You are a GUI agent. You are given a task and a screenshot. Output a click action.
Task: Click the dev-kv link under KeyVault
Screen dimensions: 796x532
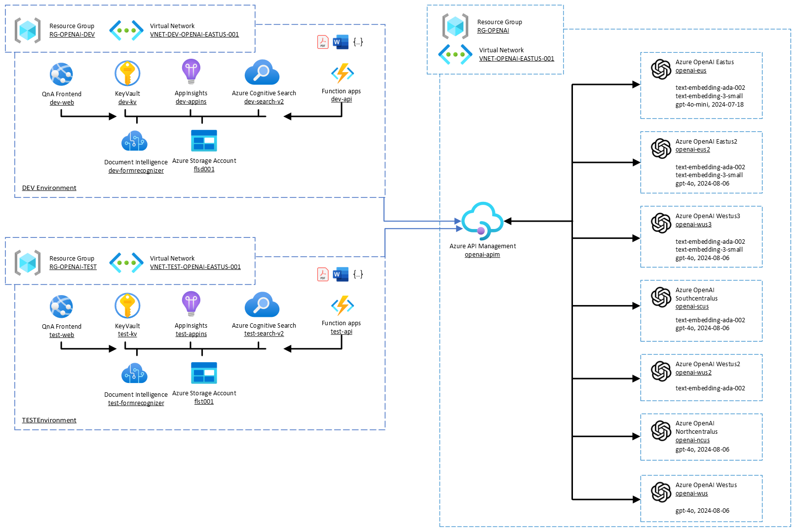pos(127,101)
